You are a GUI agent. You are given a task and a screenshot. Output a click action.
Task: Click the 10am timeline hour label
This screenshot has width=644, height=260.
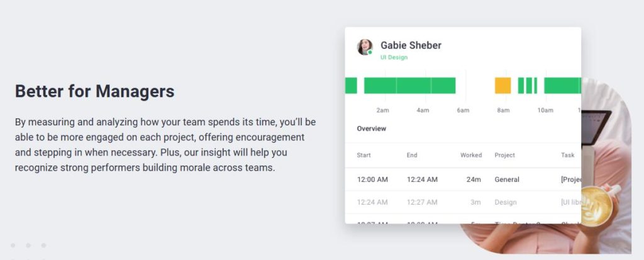point(545,111)
